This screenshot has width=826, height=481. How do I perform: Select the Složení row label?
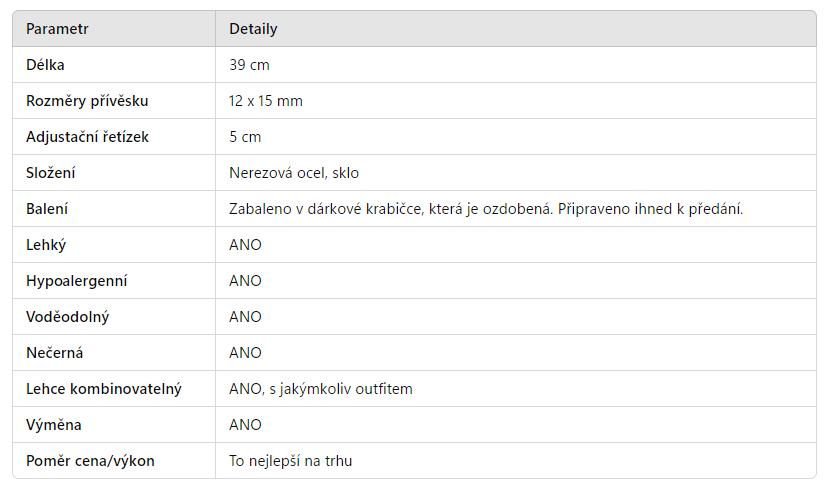pyautogui.click(x=51, y=173)
